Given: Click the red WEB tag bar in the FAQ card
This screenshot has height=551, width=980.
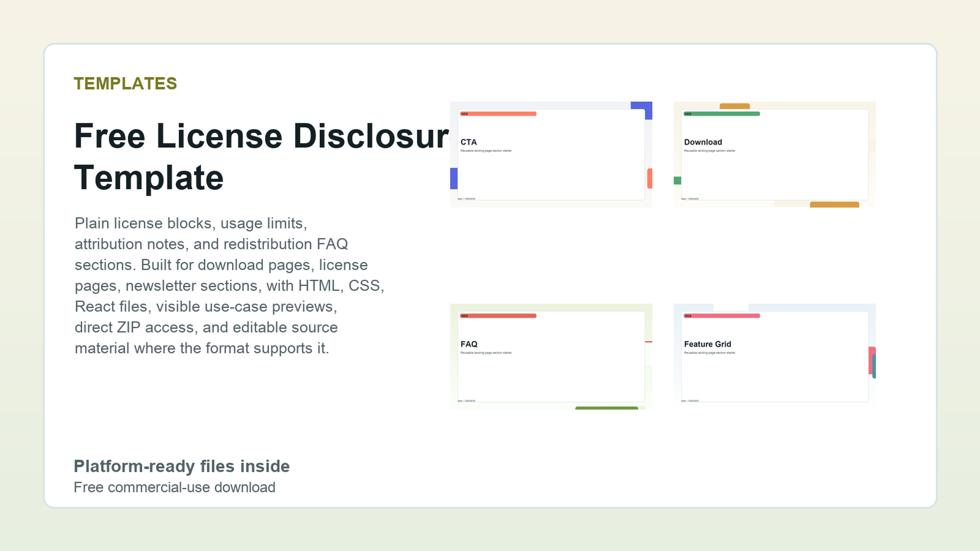Looking at the screenshot, I should [498, 316].
